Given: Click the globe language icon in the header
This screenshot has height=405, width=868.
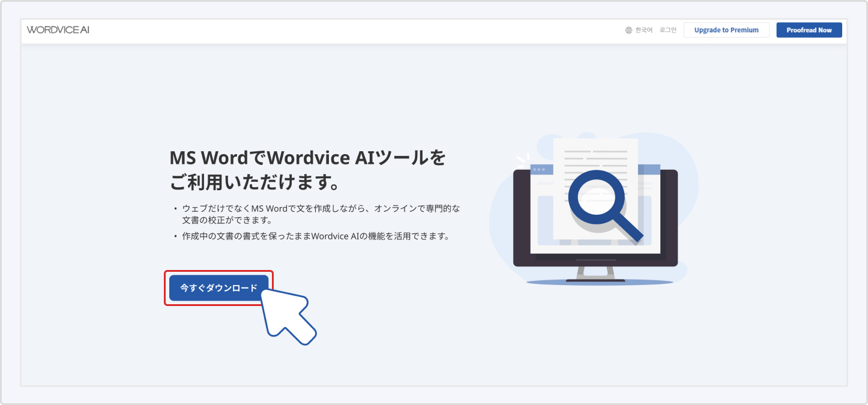Looking at the screenshot, I should click(628, 29).
